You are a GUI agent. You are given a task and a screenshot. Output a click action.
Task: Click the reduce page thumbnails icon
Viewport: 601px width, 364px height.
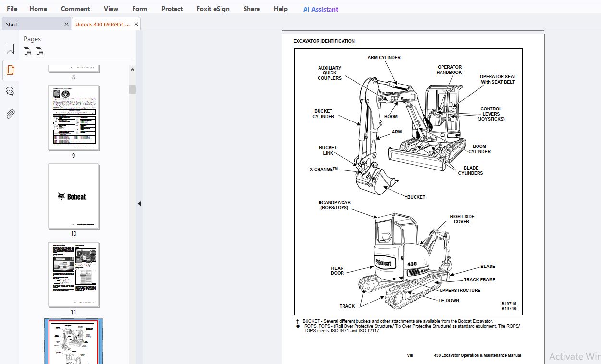[x=39, y=51]
